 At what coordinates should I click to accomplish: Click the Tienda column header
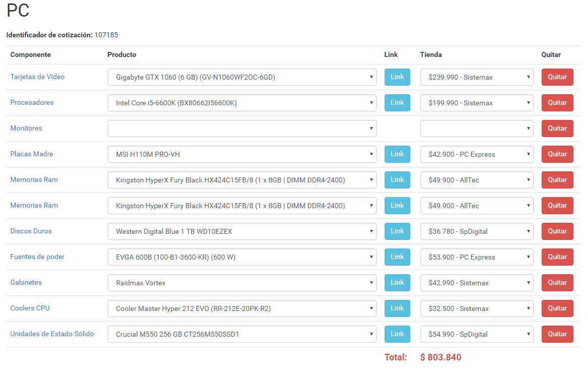click(x=431, y=55)
